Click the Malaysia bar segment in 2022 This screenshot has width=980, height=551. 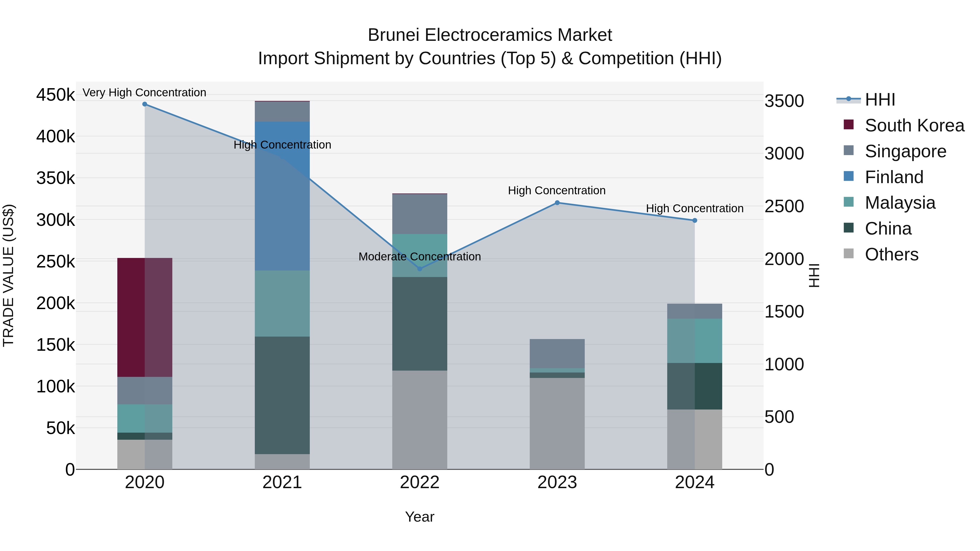pyautogui.click(x=419, y=256)
